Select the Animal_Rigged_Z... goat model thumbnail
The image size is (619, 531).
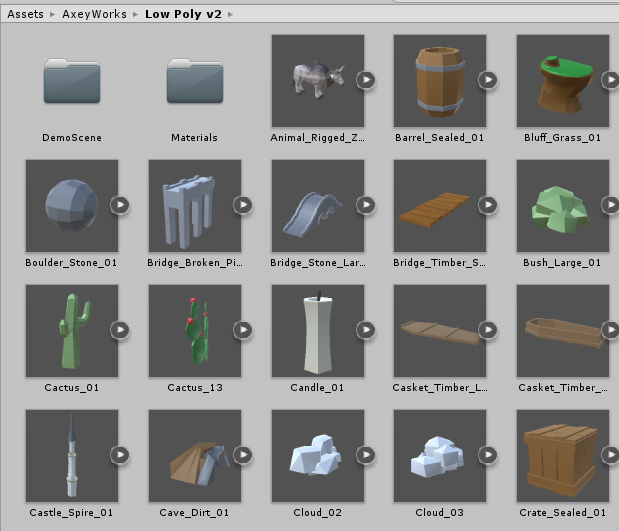(318, 81)
